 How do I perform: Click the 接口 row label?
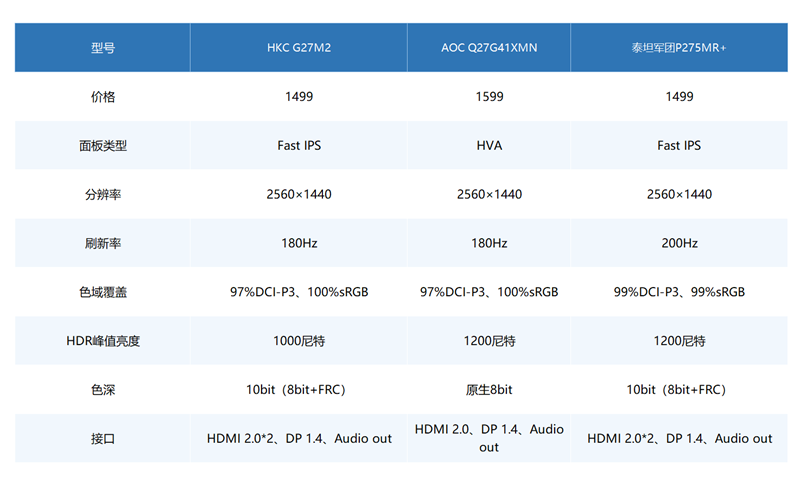pos(102,438)
